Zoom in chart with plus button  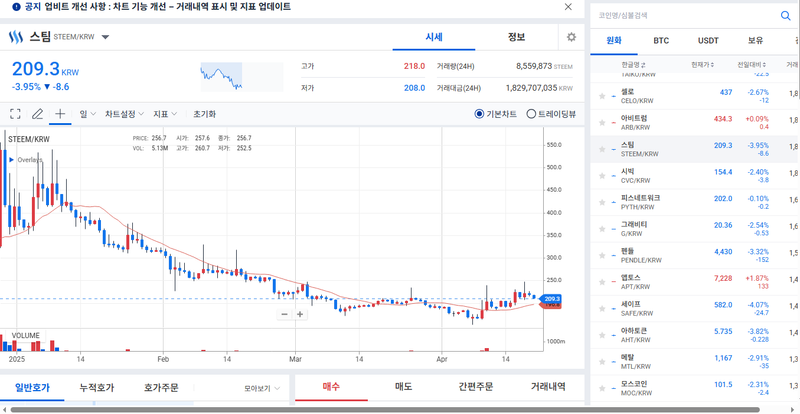300,314
